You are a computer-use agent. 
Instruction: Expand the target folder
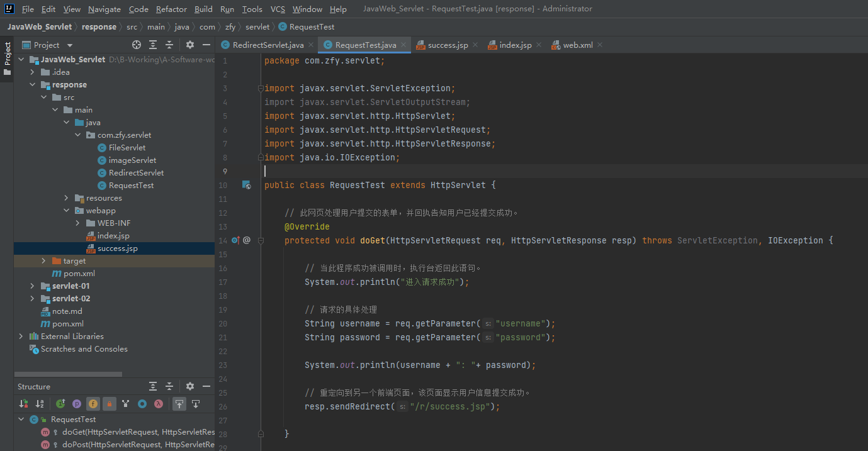pos(43,261)
